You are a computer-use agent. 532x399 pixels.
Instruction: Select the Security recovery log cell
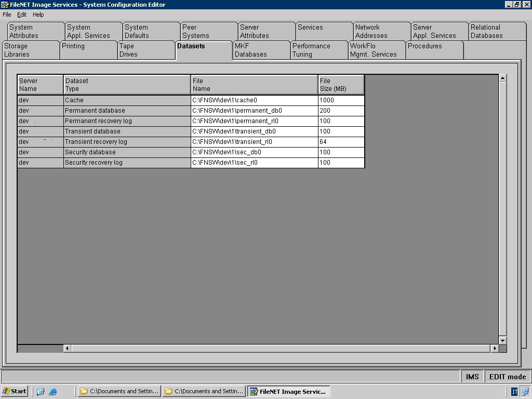[x=127, y=163]
